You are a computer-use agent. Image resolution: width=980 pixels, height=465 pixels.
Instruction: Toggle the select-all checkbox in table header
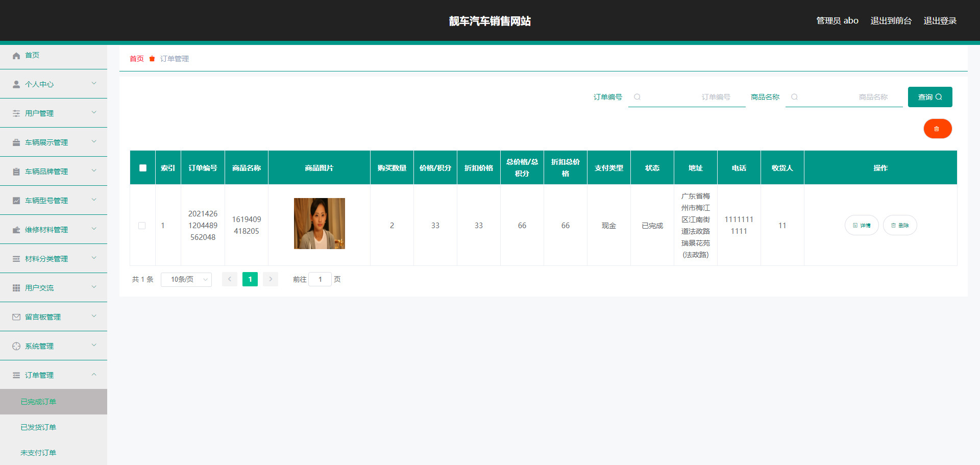tap(143, 168)
